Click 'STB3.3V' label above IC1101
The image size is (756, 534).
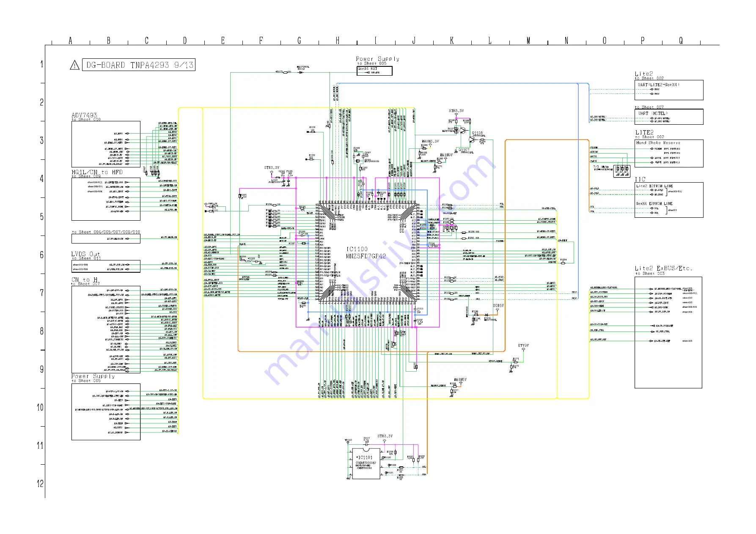click(x=385, y=436)
